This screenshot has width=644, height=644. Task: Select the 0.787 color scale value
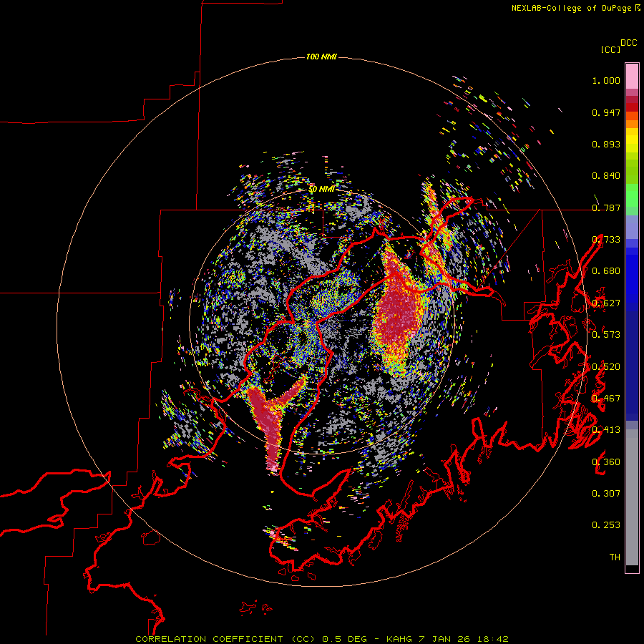[x=606, y=208]
